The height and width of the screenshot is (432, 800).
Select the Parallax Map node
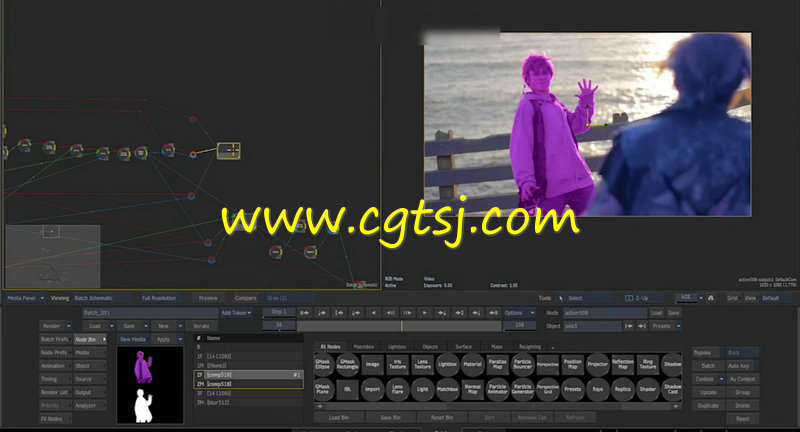[x=497, y=364]
